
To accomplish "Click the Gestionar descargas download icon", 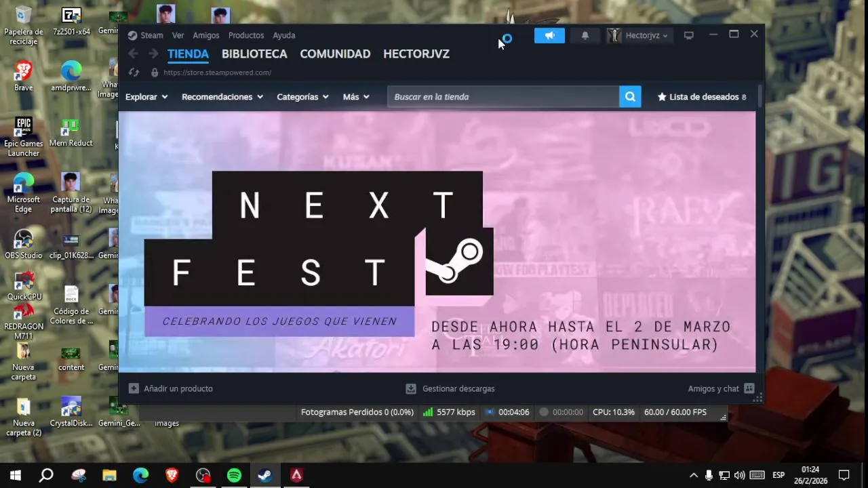I will point(410,388).
